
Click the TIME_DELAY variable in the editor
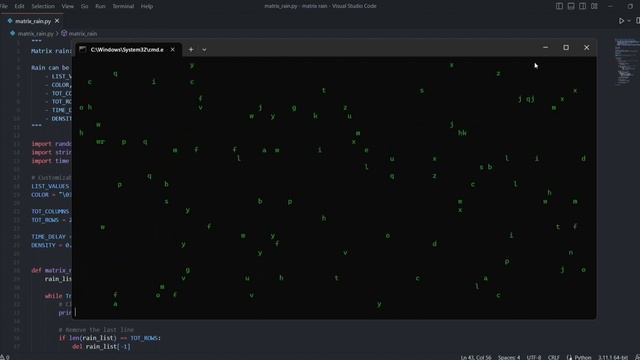(48, 237)
